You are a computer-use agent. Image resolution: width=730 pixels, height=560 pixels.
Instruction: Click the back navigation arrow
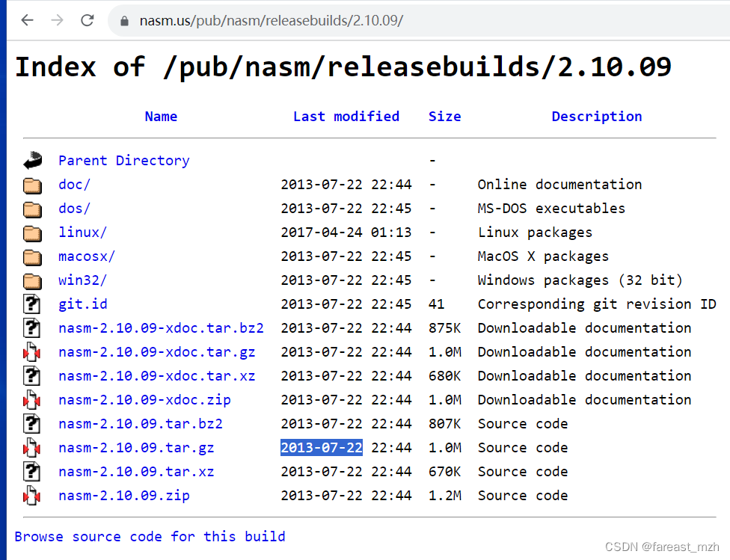[x=27, y=20]
